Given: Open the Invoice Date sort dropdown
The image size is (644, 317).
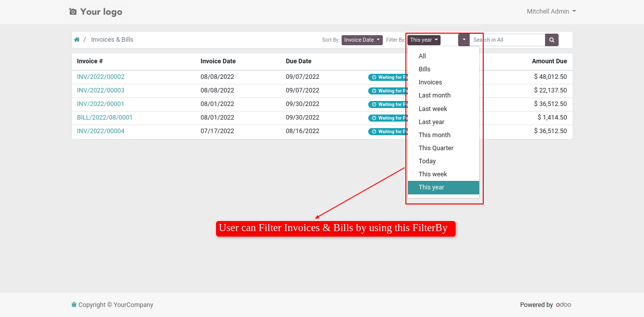Looking at the screenshot, I should pos(362,40).
